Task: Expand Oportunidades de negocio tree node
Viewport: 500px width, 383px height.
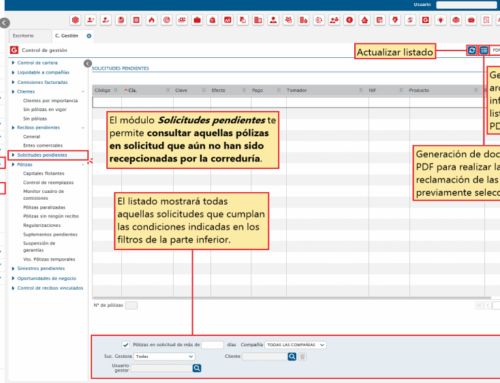Action: 13,278
